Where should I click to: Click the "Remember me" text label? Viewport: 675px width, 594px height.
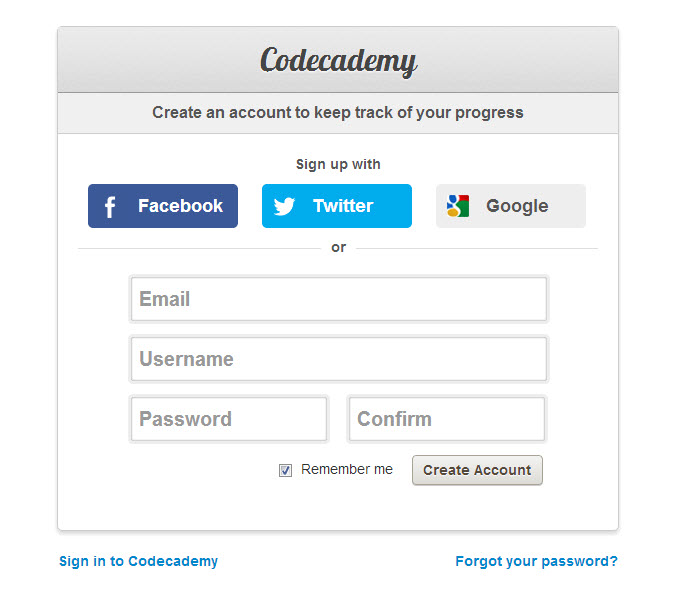(x=347, y=469)
